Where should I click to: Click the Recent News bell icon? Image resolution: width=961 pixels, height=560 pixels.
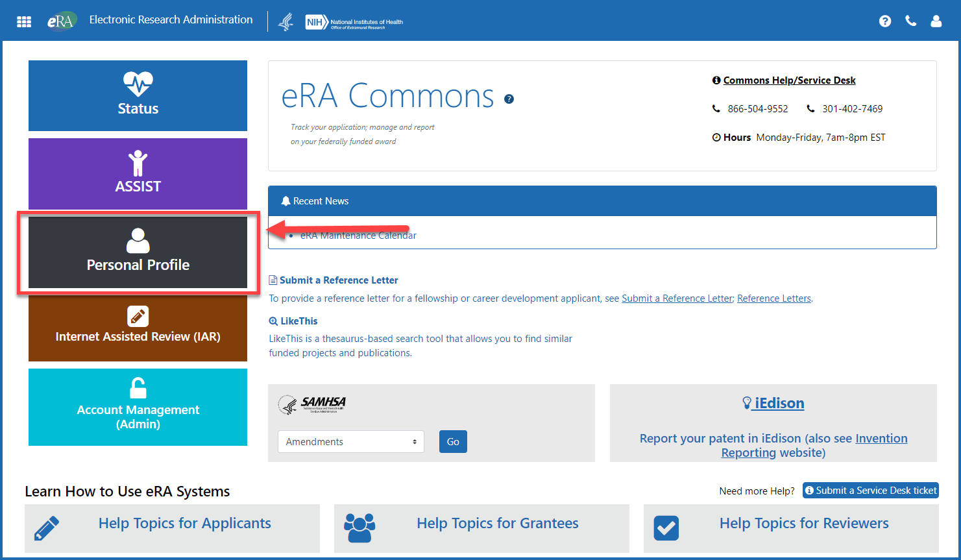(x=286, y=201)
